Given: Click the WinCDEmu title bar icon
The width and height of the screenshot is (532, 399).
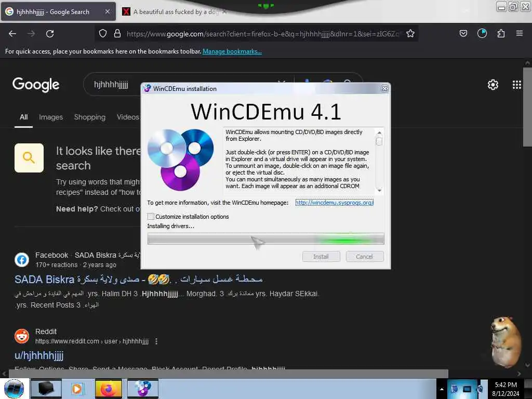Looking at the screenshot, I should (x=147, y=88).
